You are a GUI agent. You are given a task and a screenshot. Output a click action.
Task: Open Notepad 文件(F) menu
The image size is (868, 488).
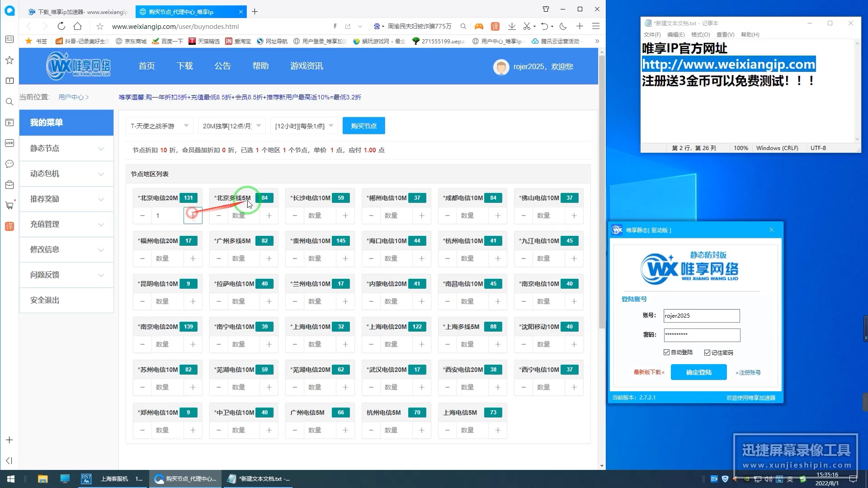point(652,35)
